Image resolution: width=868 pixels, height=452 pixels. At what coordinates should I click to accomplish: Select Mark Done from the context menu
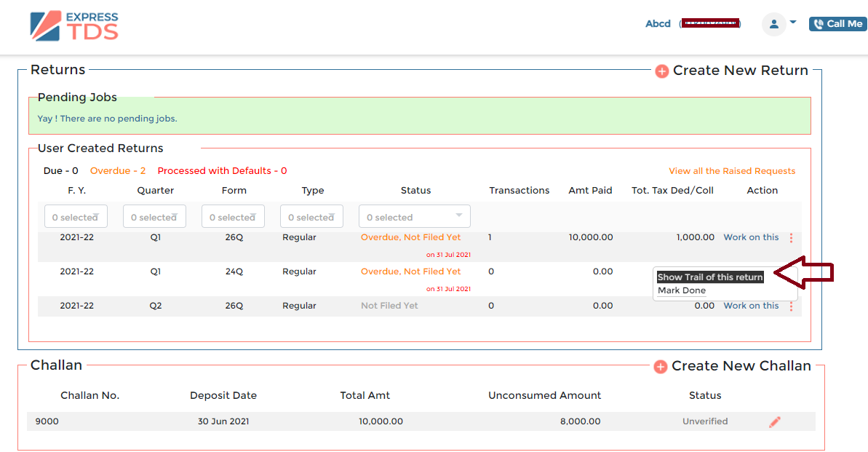(682, 290)
